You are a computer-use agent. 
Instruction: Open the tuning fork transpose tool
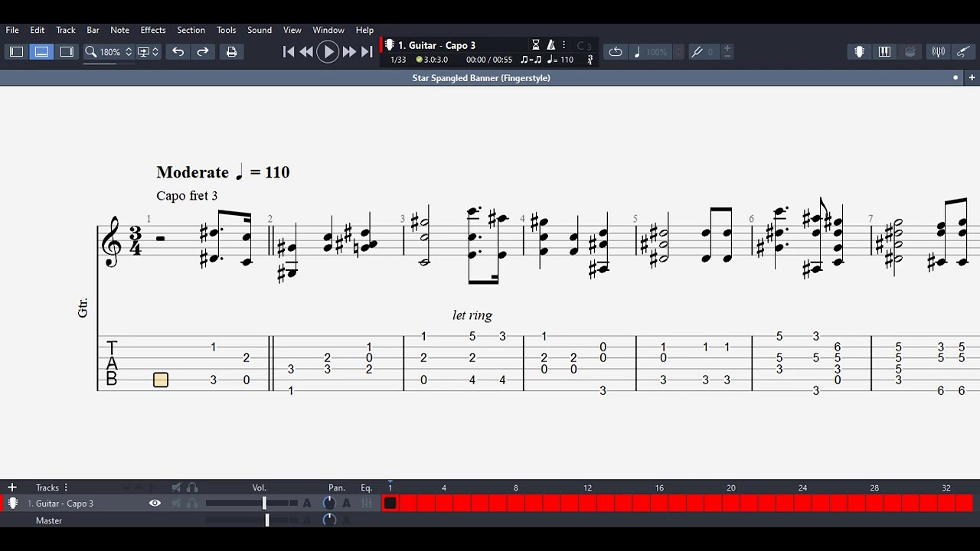[697, 51]
